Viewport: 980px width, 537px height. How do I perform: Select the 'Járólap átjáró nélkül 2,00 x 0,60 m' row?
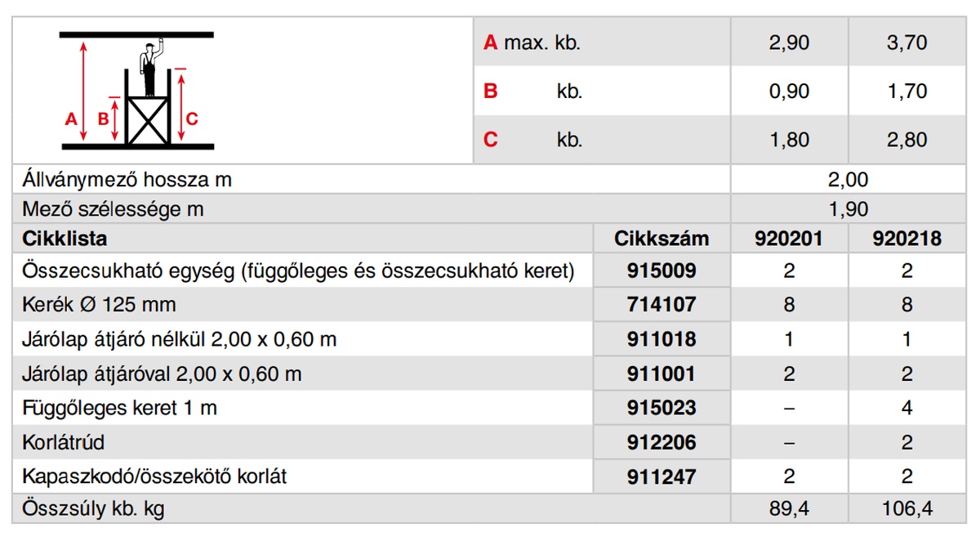[x=180, y=339]
